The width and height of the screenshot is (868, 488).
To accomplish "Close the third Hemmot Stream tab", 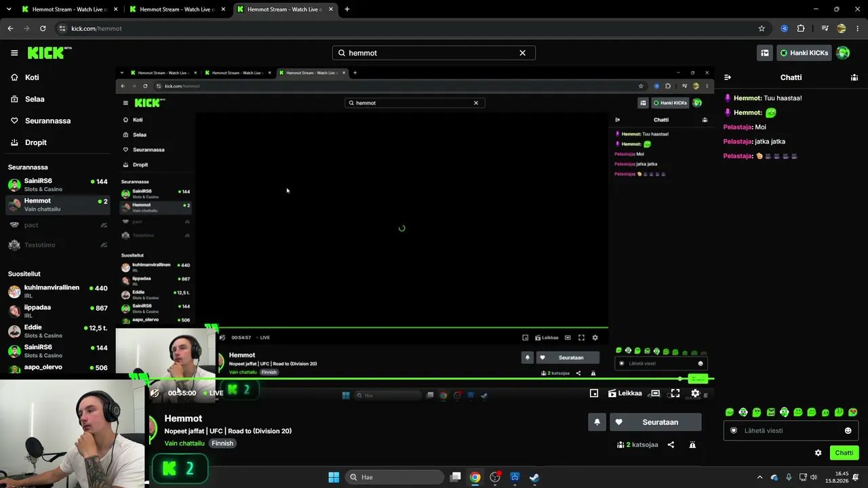I will (331, 9).
